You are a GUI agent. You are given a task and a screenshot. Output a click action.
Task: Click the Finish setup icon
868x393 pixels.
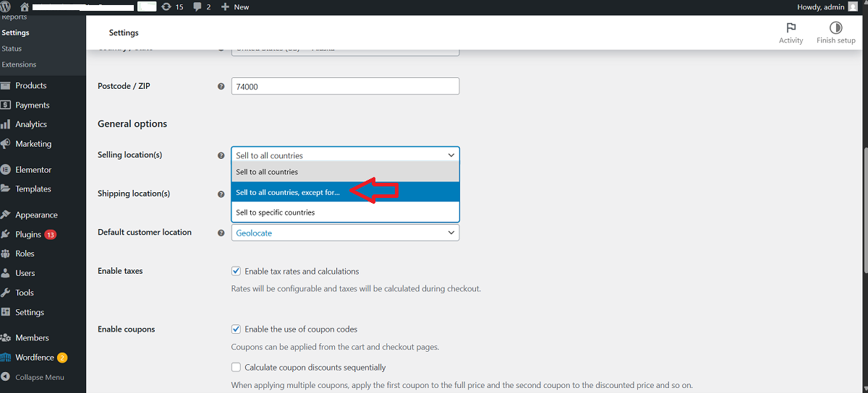pos(835,29)
